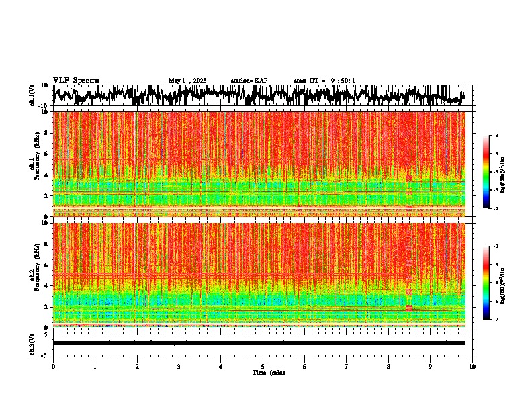This screenshot has width=532, height=411.
Task: Click the "ch.1(V)" axis label
Action: click(x=33, y=95)
